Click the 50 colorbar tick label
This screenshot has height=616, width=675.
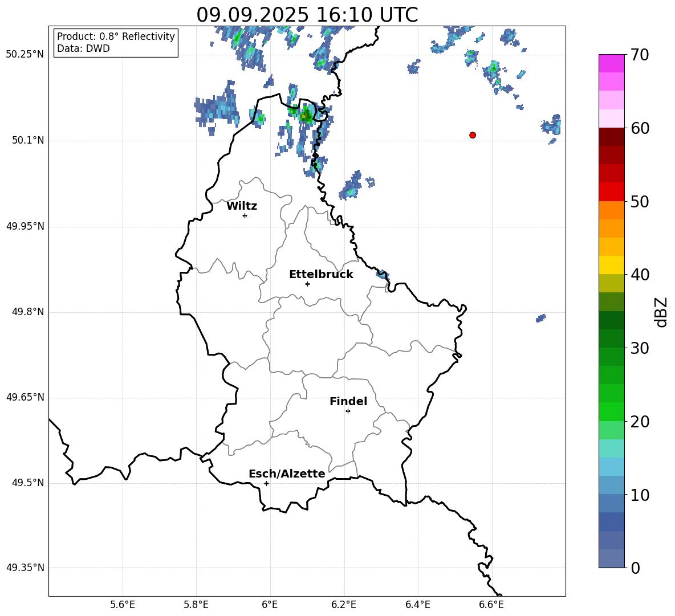tap(640, 201)
